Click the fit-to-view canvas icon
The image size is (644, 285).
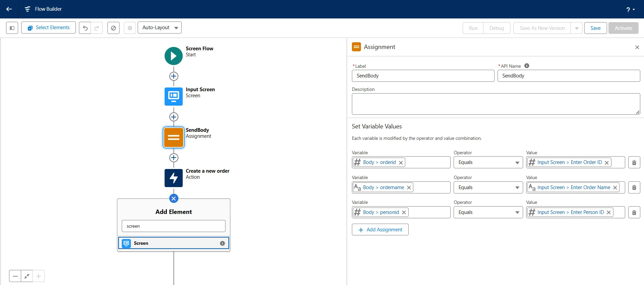[x=27, y=276]
